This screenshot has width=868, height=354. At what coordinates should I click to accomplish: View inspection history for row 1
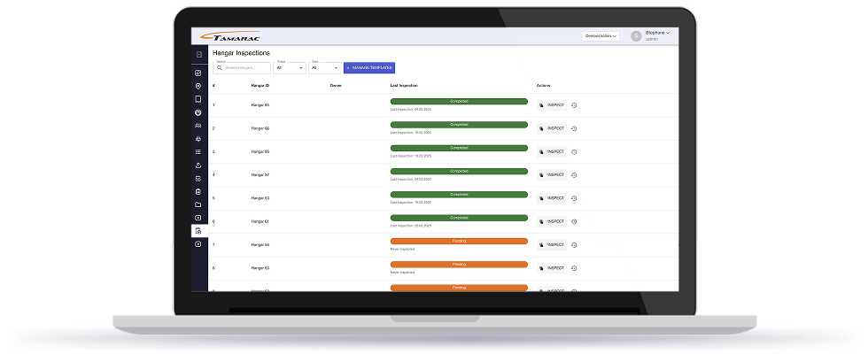[574, 105]
